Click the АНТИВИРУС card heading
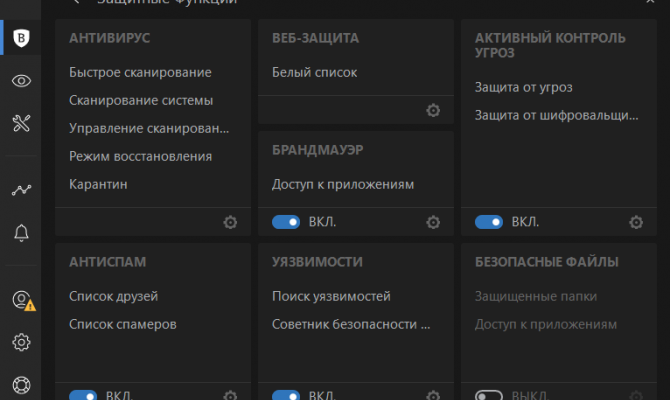 [x=109, y=38]
